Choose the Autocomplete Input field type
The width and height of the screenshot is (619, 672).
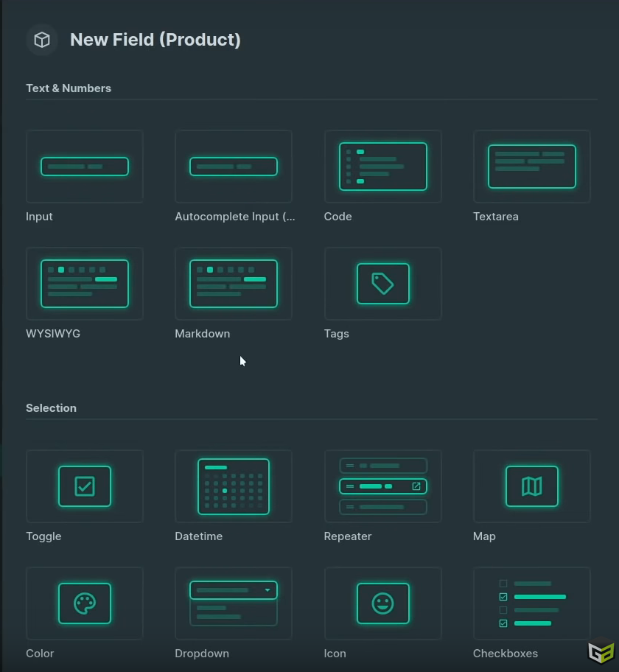pyautogui.click(x=234, y=167)
